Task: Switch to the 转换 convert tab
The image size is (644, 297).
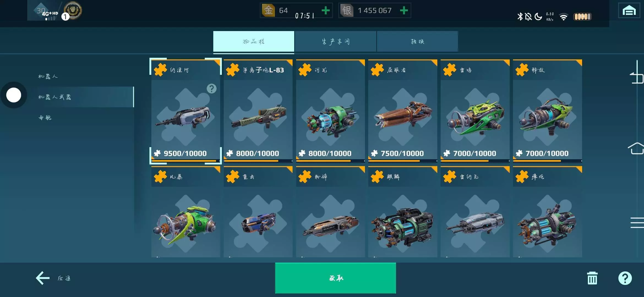Action: [x=417, y=41]
